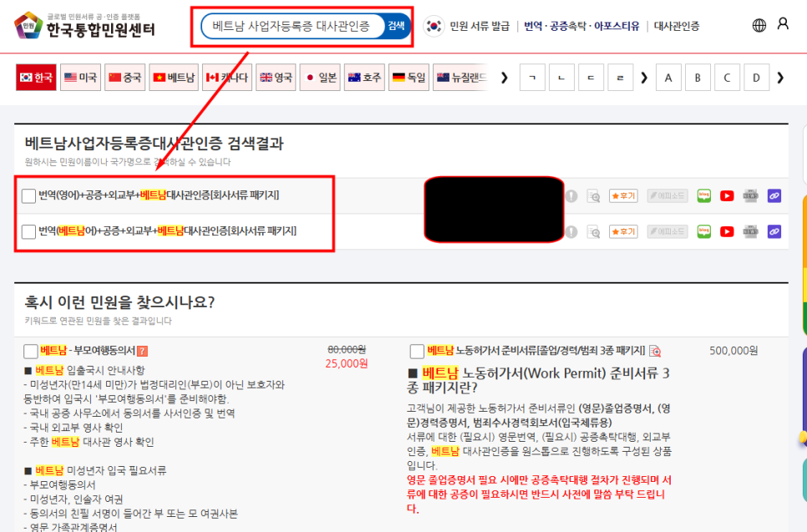807x532 pixels.
Task: Click the 500,000원 price text
Action: point(733,351)
